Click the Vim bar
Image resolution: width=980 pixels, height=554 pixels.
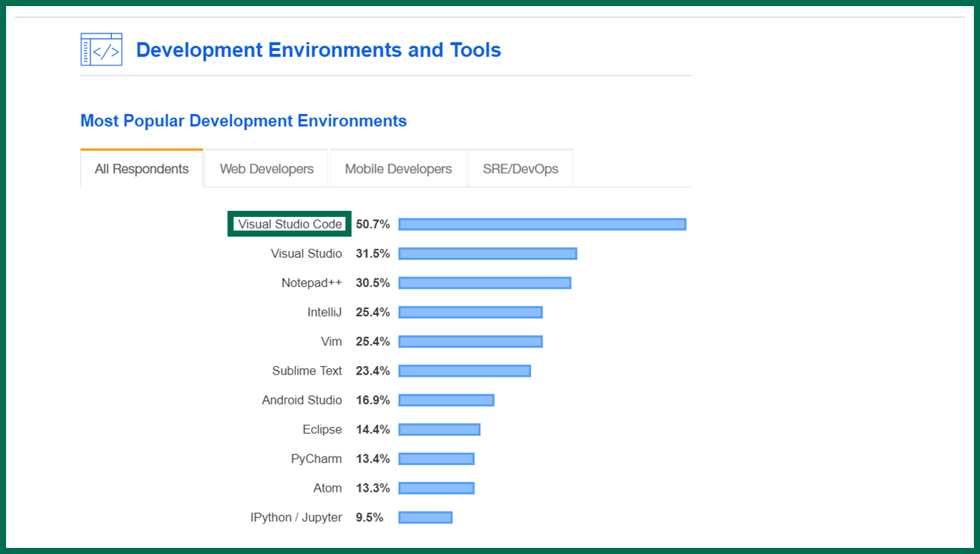(470, 342)
